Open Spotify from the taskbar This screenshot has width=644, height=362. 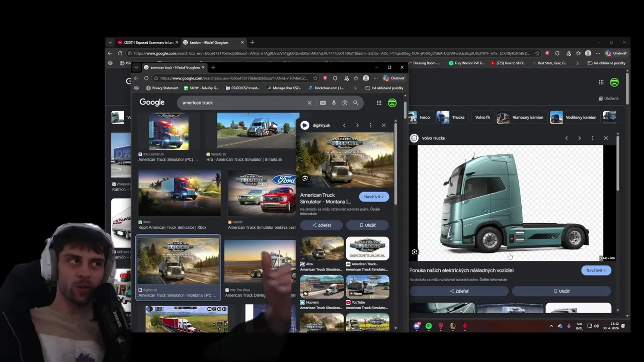[x=429, y=326]
